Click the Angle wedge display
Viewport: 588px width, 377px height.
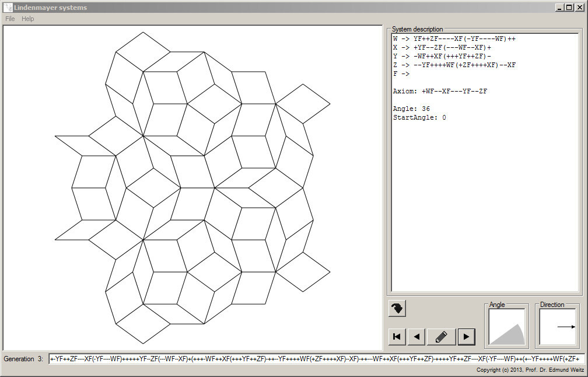(x=506, y=327)
